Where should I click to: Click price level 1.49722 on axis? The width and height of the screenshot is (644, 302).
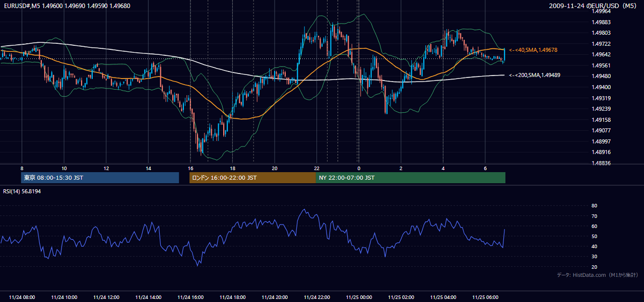(x=601, y=44)
